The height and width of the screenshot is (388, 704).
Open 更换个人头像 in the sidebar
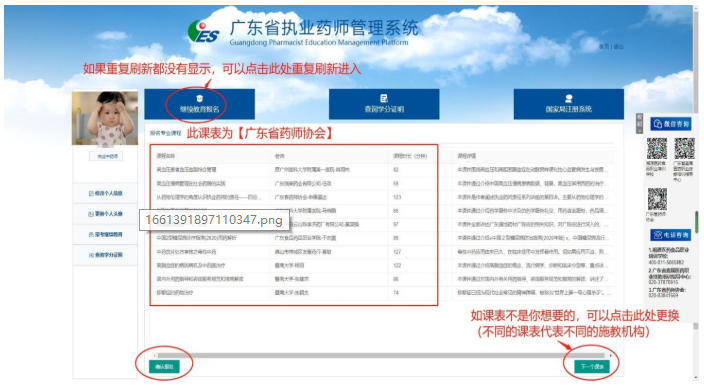click(x=106, y=214)
